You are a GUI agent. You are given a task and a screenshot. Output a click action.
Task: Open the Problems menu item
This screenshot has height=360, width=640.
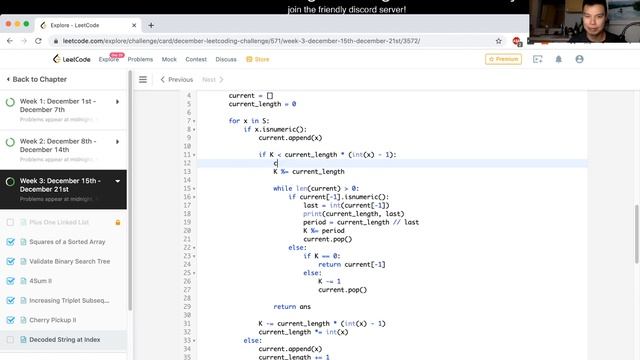tap(140, 59)
